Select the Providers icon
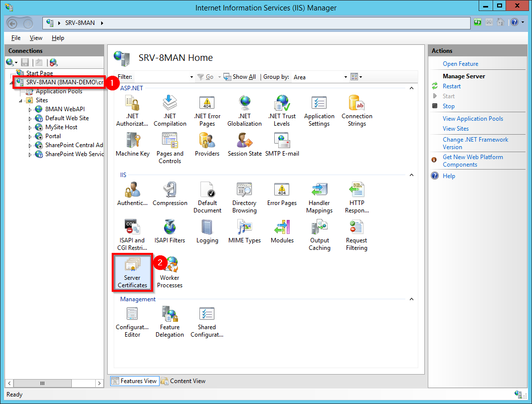 (207, 145)
